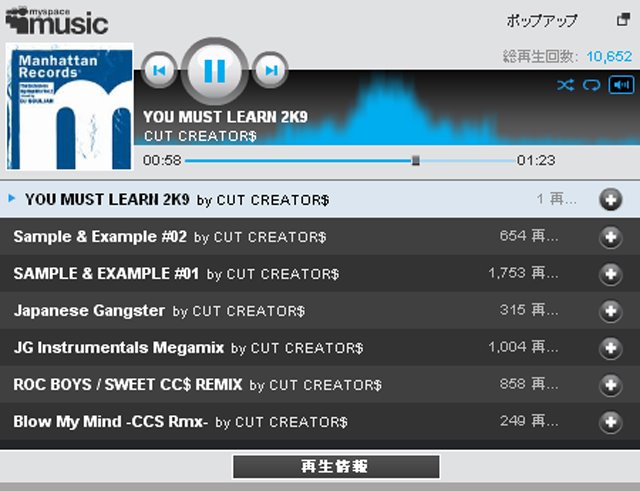640x491 pixels.
Task: Click the now-playing title YOU MUST LEARN 2K9
Action: (x=225, y=117)
